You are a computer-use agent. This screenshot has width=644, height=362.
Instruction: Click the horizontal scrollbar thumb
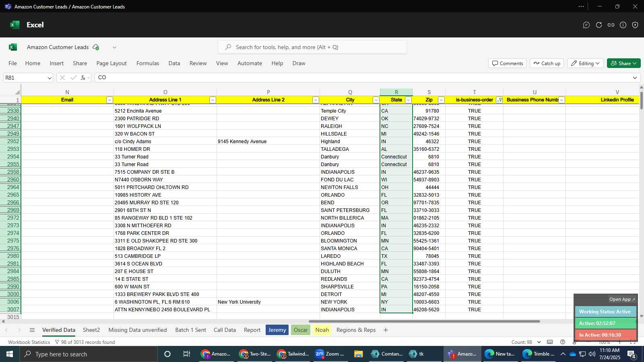[424, 321]
